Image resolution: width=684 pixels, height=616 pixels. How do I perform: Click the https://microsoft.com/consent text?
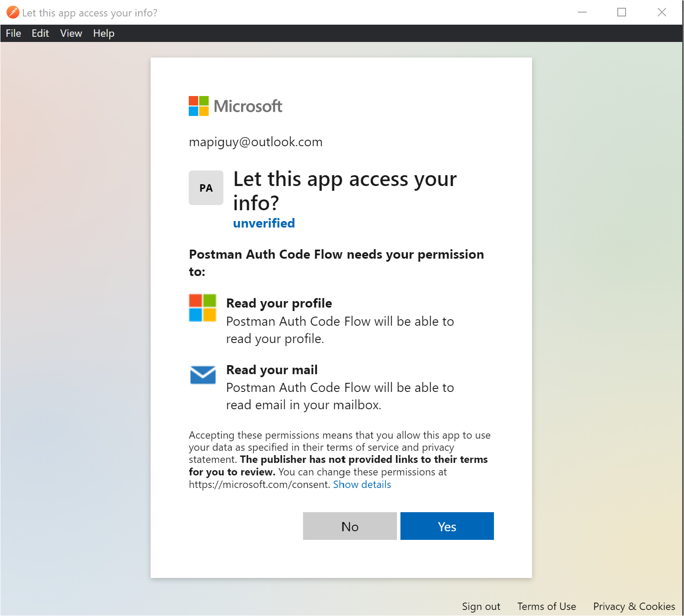(x=259, y=484)
